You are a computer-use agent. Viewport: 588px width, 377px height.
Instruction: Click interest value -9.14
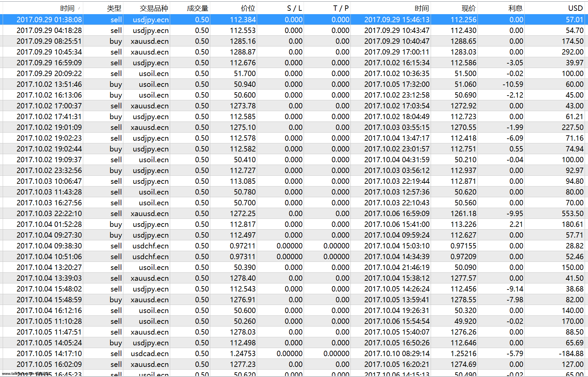coord(515,289)
